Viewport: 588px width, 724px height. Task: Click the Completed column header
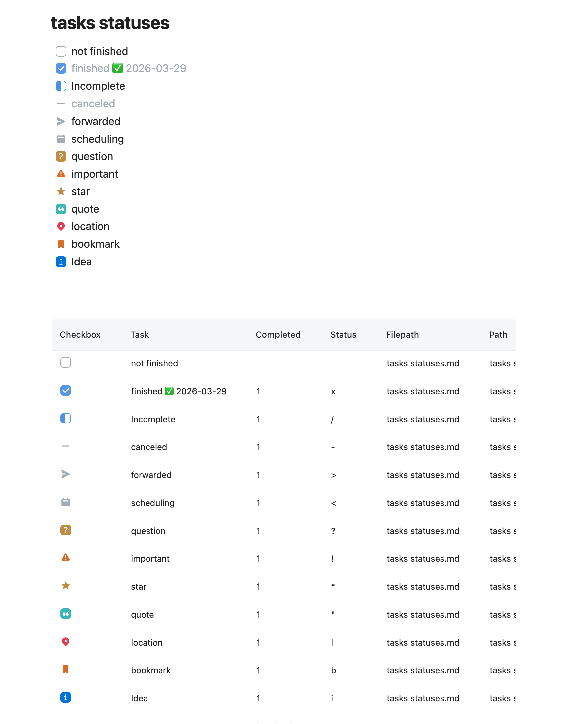point(278,334)
